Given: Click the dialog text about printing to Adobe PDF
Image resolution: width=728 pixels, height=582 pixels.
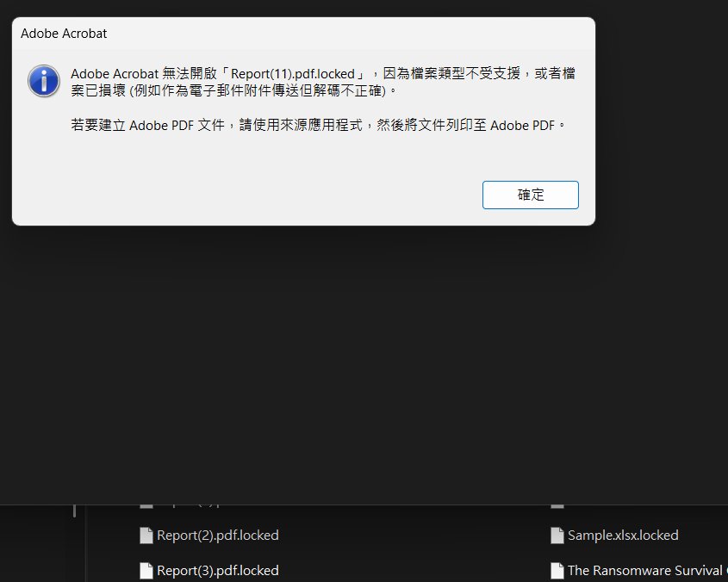Looking at the screenshot, I should pos(319,125).
